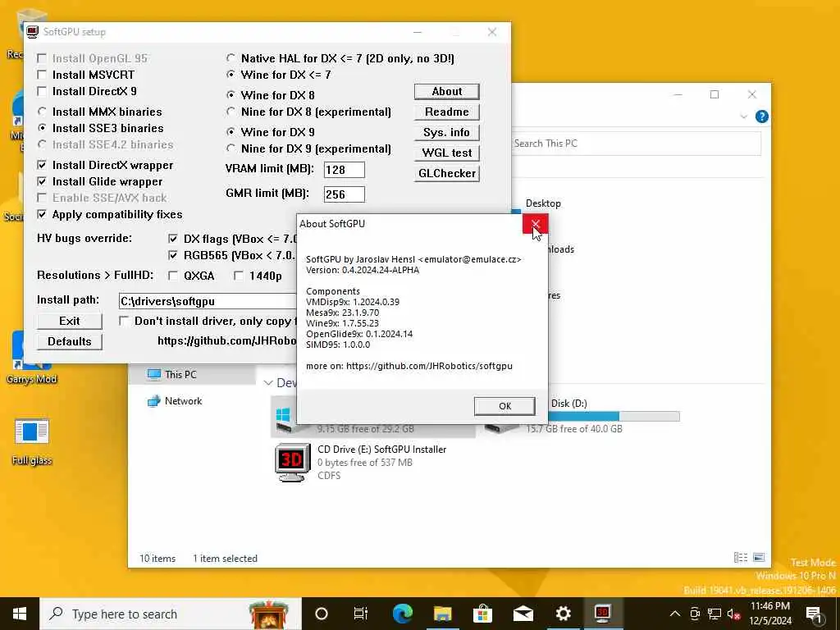Viewport: 840px width, 630px height.
Task: Enable QXGA resolution checkbox
Action: [173, 276]
